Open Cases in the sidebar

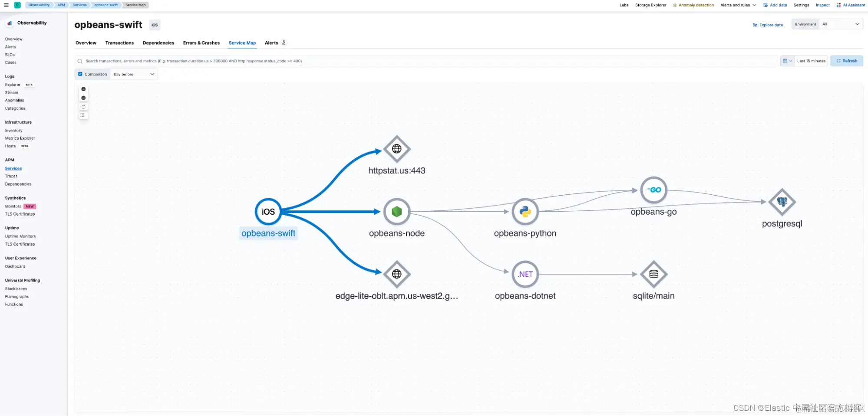coord(10,62)
